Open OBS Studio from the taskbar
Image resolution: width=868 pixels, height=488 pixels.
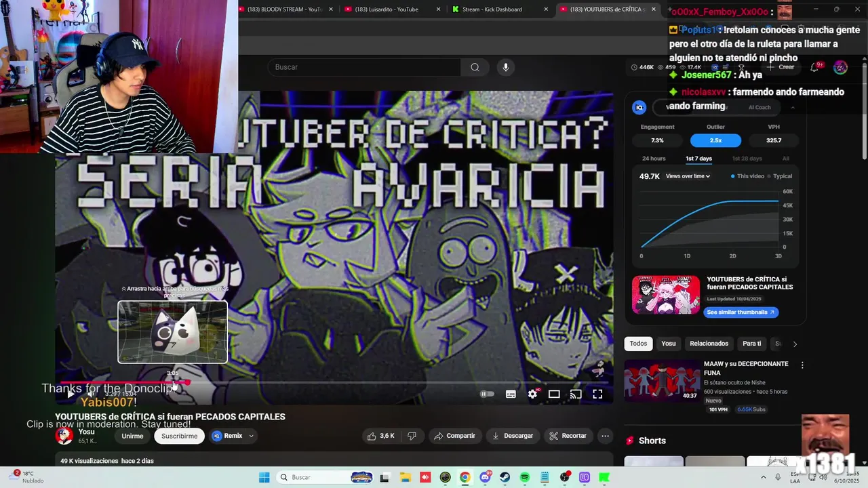(x=564, y=477)
